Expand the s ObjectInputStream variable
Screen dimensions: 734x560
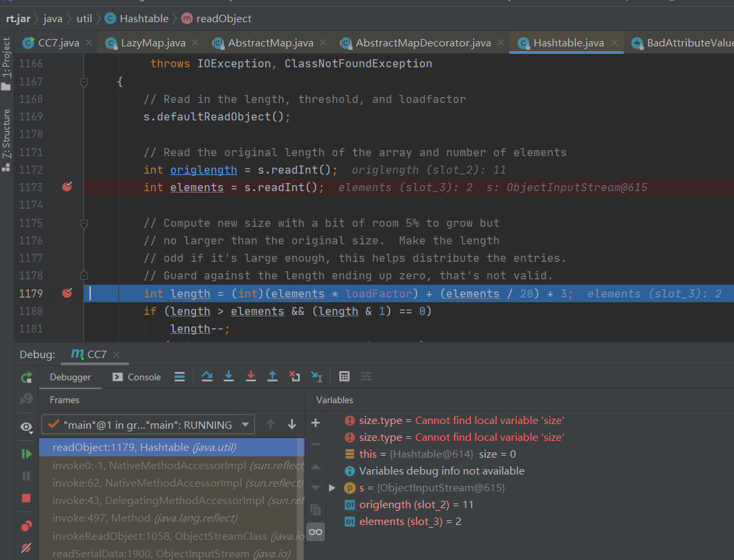pyautogui.click(x=332, y=488)
